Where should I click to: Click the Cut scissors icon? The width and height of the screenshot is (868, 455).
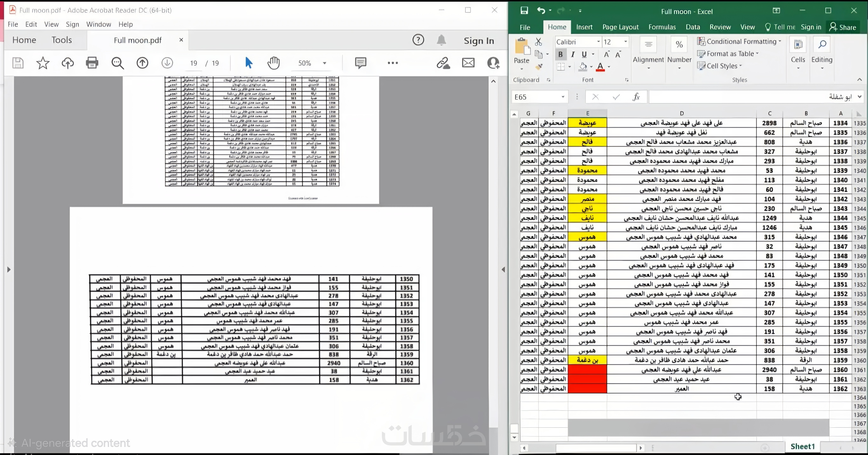(539, 42)
